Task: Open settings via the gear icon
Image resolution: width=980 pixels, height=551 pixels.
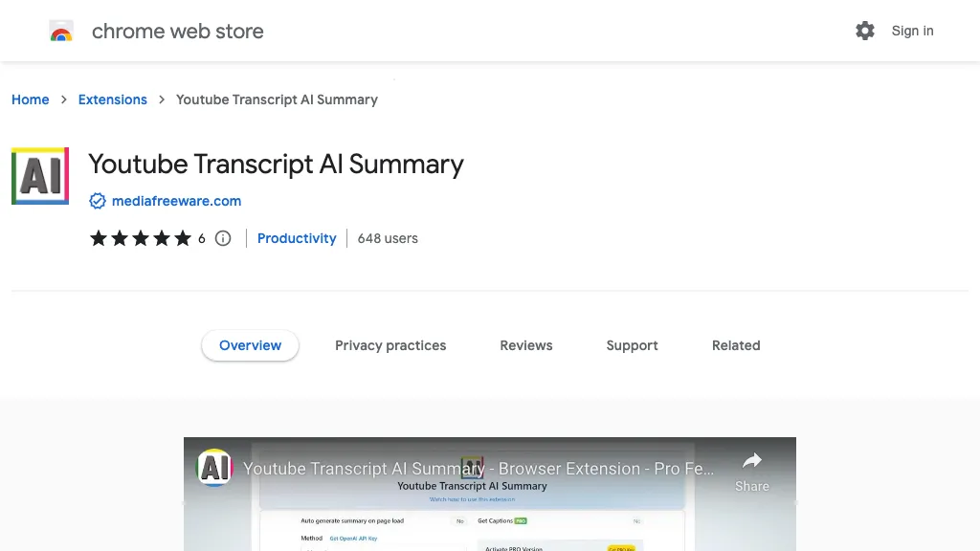Action: click(x=865, y=31)
